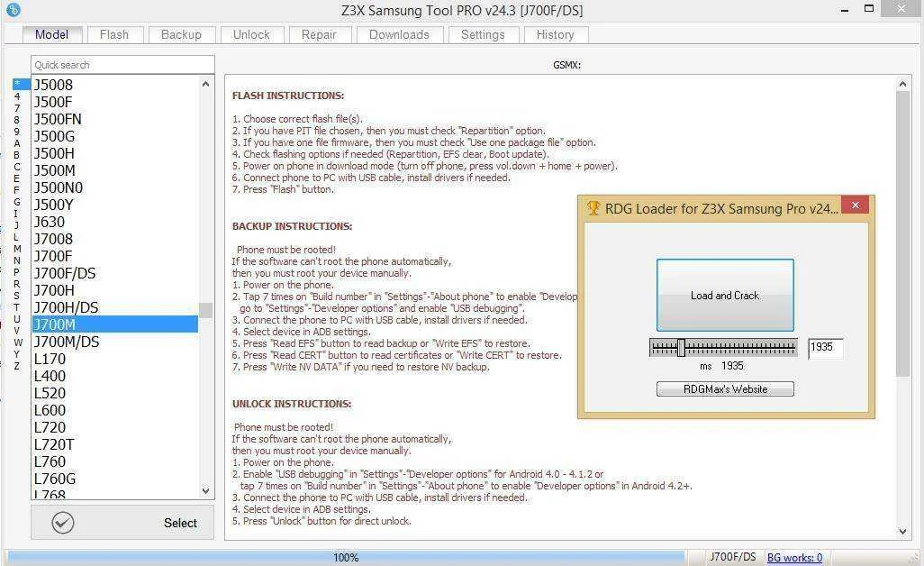Jump to letter G in index
The width and height of the screenshot is (924, 566).
(17, 202)
